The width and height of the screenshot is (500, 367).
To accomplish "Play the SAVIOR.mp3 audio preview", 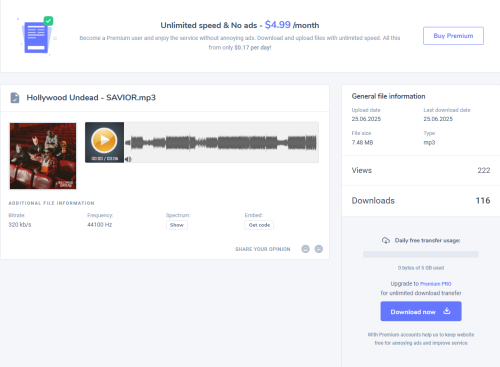I will 104,140.
